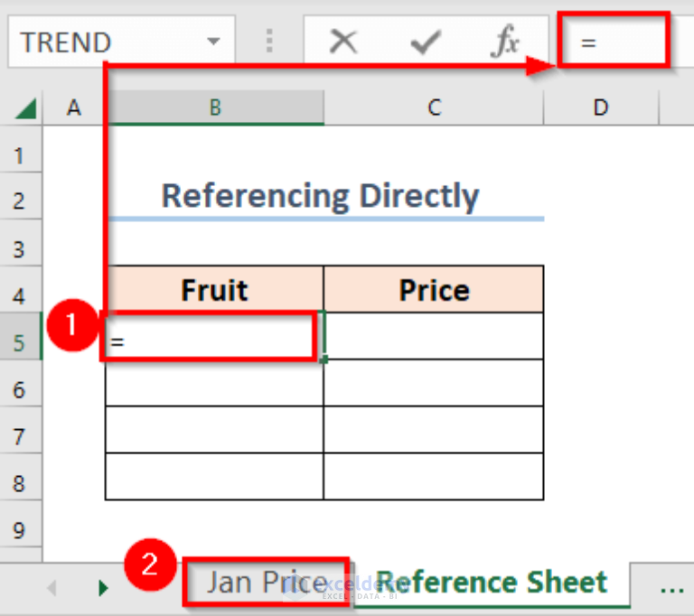The height and width of the screenshot is (616, 694).
Task: Expand the Name Box dropdown arrow
Action: tap(213, 42)
